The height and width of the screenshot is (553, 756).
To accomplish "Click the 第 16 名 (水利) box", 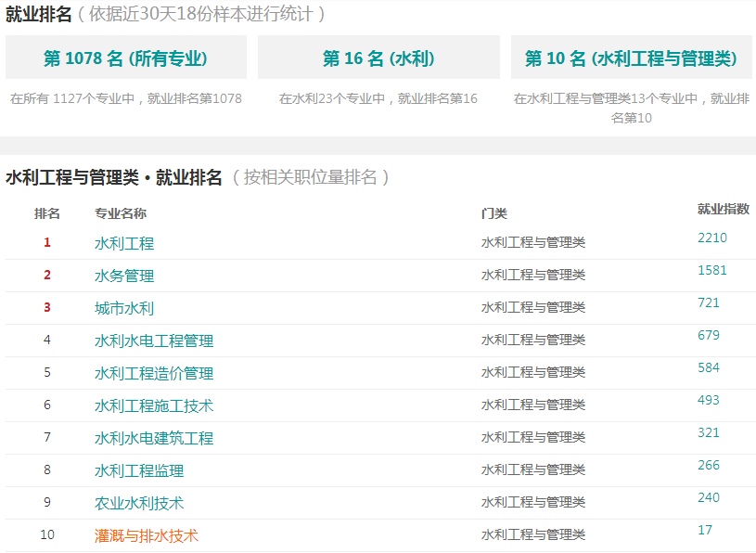I will coord(378,58).
